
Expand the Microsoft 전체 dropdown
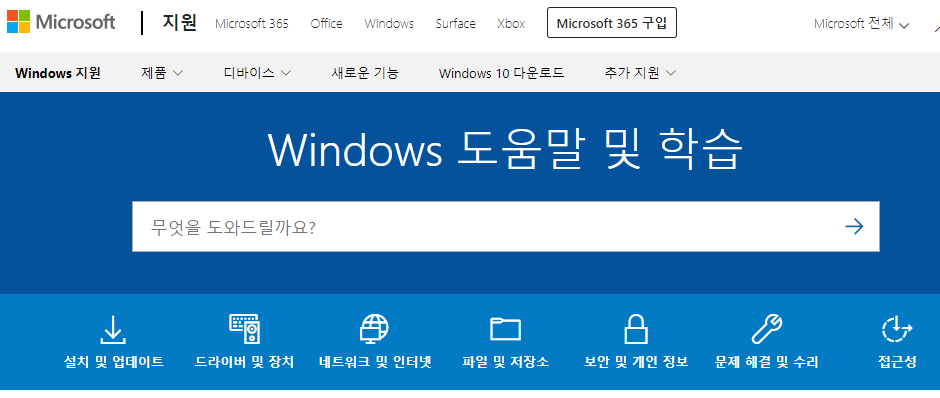tap(861, 24)
